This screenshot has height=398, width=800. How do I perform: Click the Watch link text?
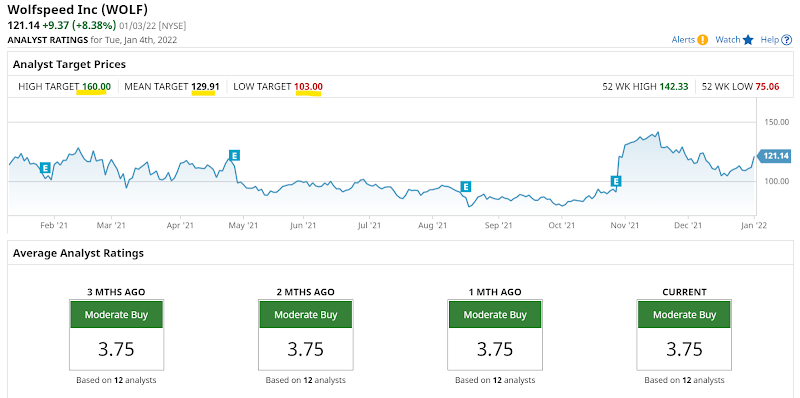(728, 40)
